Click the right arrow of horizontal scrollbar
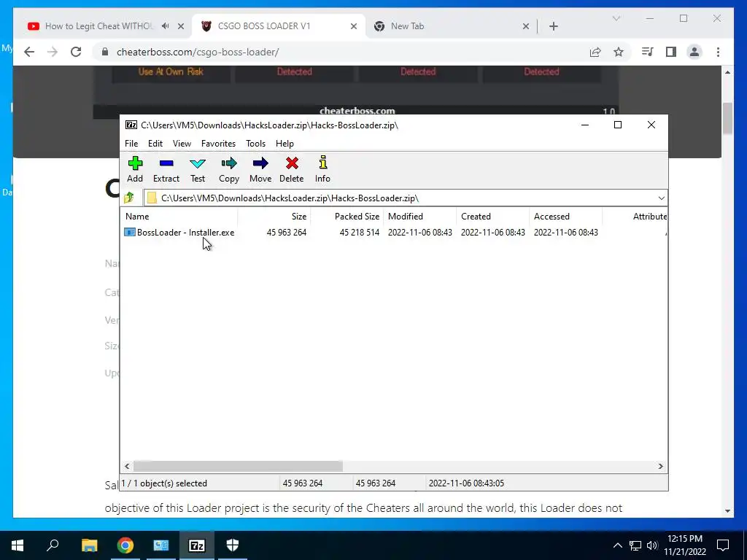 (x=661, y=466)
